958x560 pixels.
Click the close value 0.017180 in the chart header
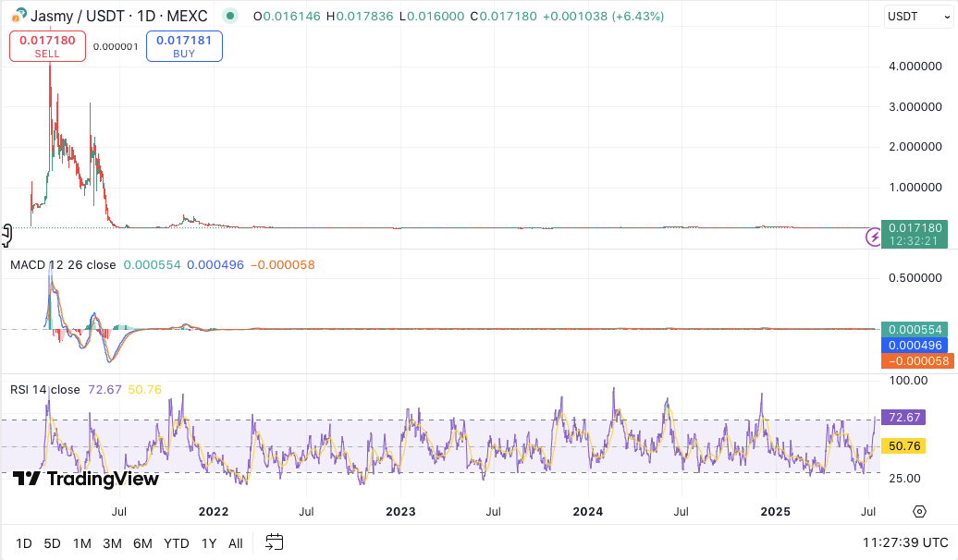point(509,17)
